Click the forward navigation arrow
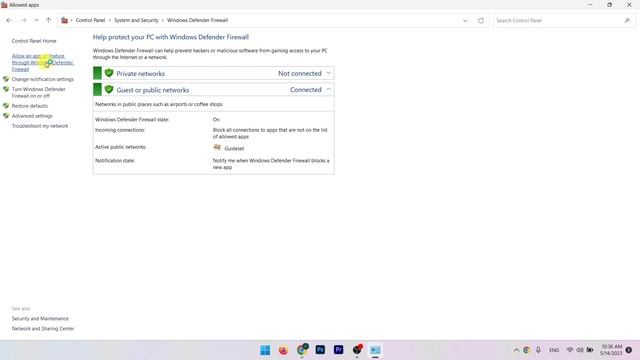 click(x=23, y=20)
